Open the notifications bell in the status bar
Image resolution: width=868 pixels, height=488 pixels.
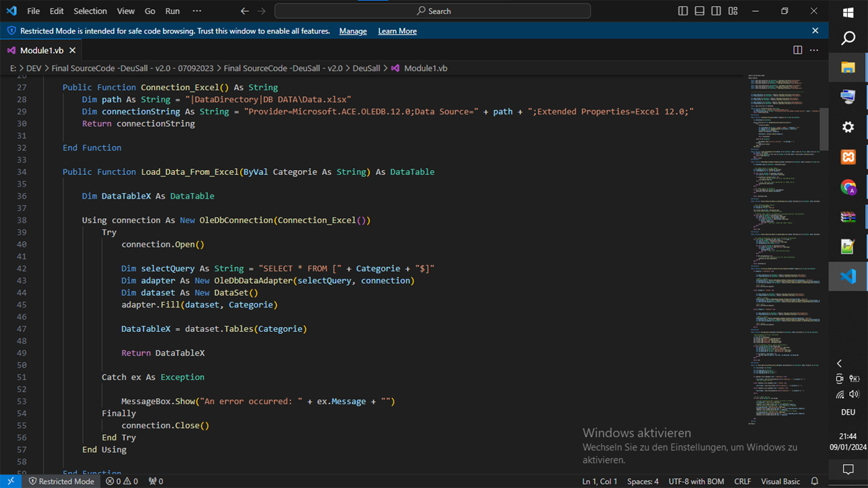click(814, 481)
